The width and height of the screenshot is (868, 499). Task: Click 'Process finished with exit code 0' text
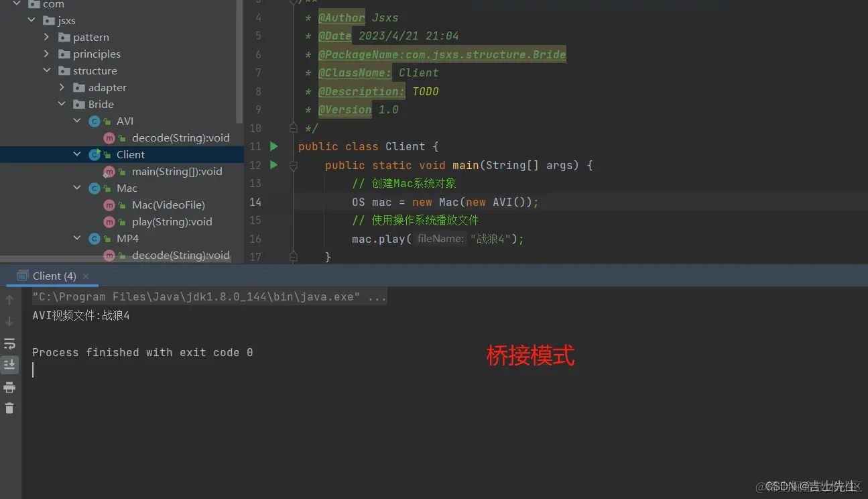[x=143, y=352]
